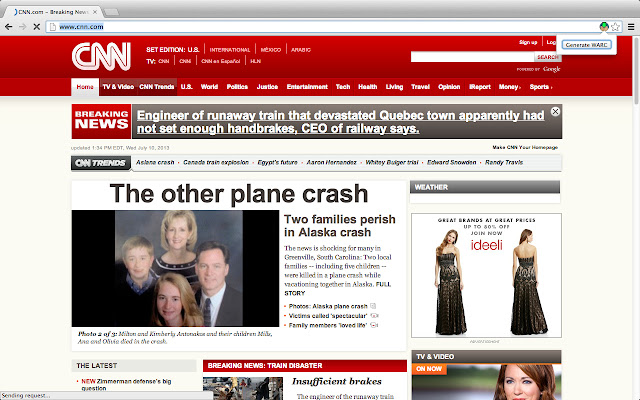Stop page loading with X icon
The height and width of the screenshot is (400, 640).
tap(36, 27)
